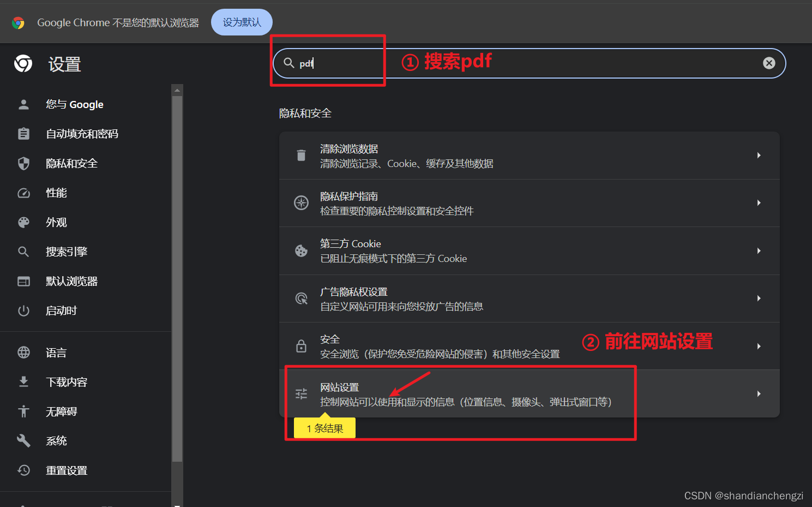
Task: Click the sidebar vertical scrollbar thumb
Action: click(x=177, y=279)
